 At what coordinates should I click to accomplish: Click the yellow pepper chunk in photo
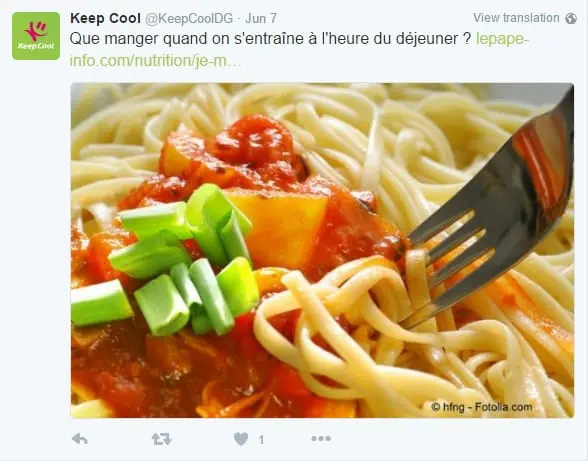(x=279, y=226)
